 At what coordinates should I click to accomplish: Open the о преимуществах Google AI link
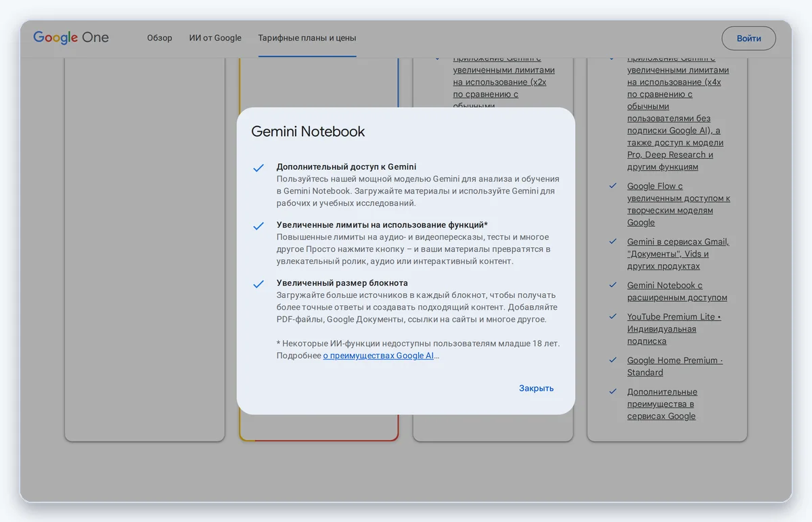(378, 355)
